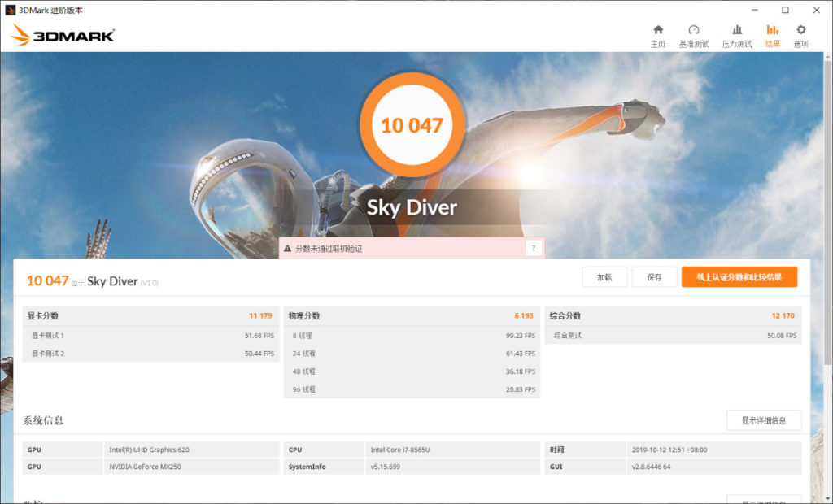Click the orange online validate and compare button
Viewport: 833px width, 504px height.
739,276
